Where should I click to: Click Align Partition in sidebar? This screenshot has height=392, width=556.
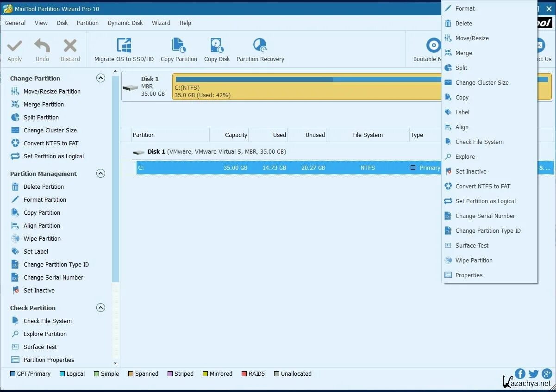point(42,226)
